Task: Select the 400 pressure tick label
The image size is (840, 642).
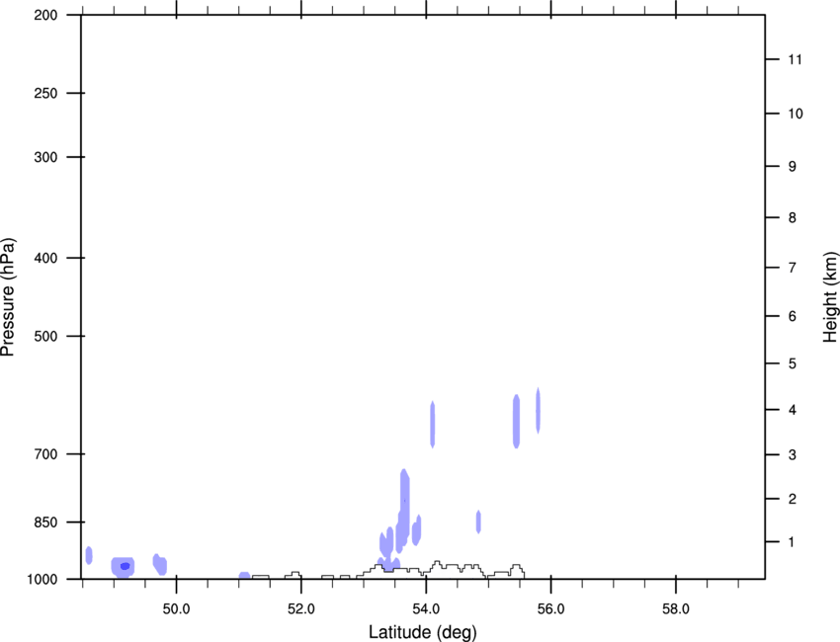Action: [45, 258]
